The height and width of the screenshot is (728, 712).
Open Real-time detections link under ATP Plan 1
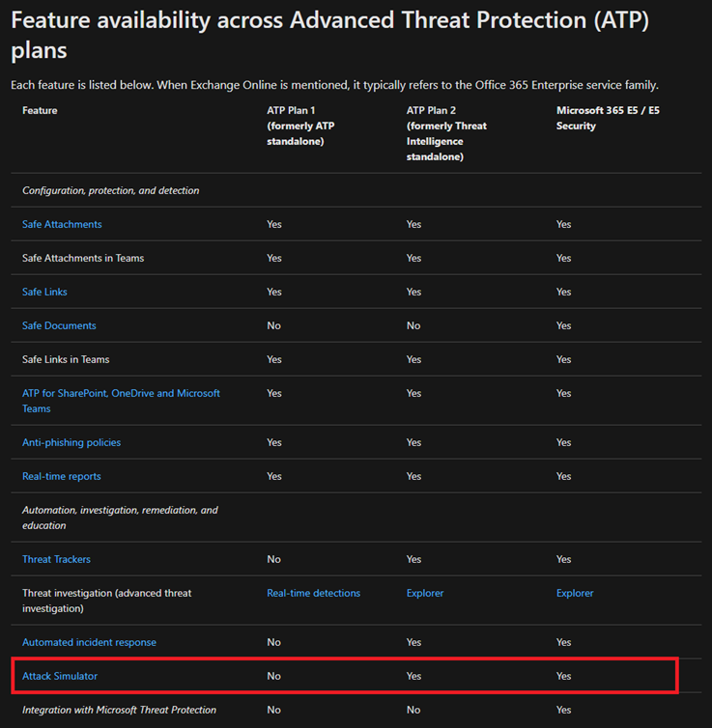(314, 594)
